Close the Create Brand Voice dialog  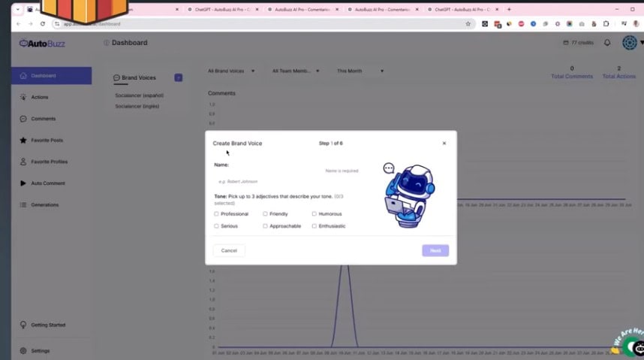(x=444, y=144)
